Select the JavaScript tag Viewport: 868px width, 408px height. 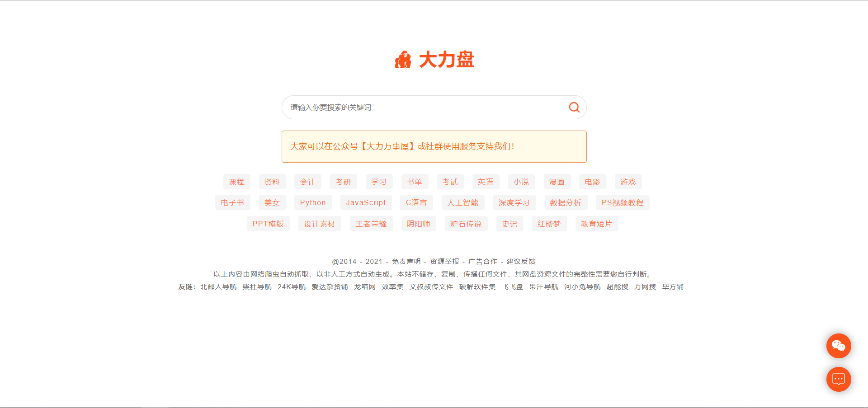pos(366,202)
